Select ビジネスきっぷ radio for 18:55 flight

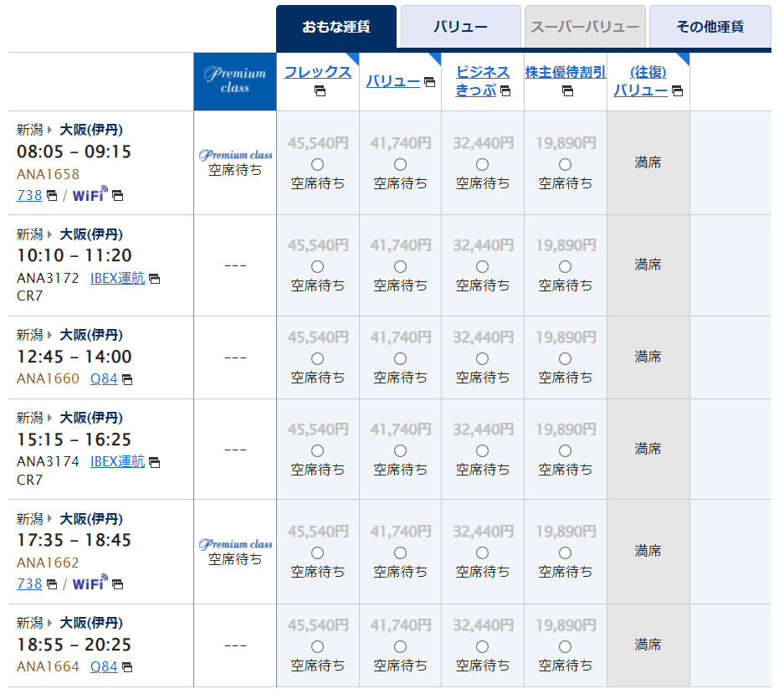pyautogui.click(x=483, y=647)
